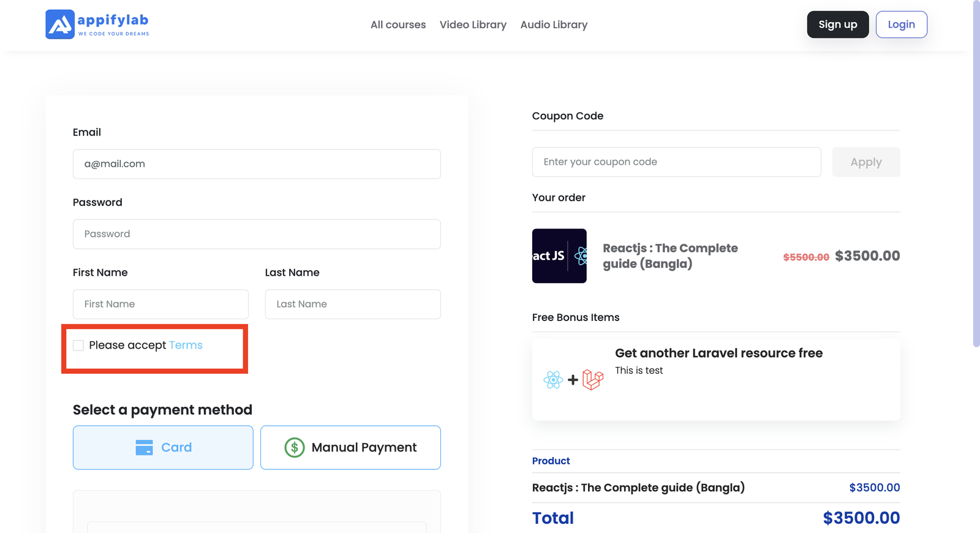Select Card payment method

163,448
